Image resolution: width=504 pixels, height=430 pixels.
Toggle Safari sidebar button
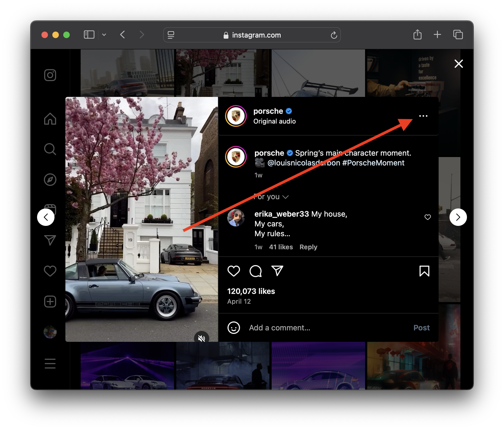[x=89, y=35]
